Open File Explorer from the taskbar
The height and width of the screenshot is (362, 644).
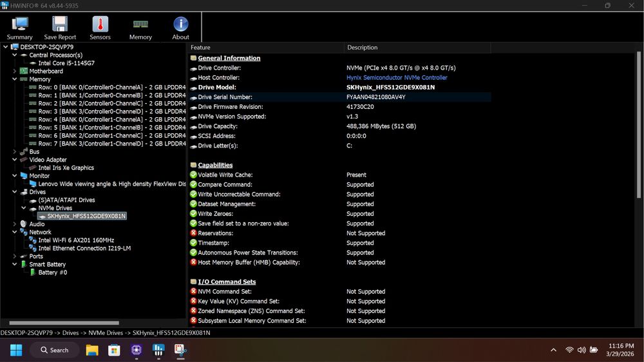point(92,350)
